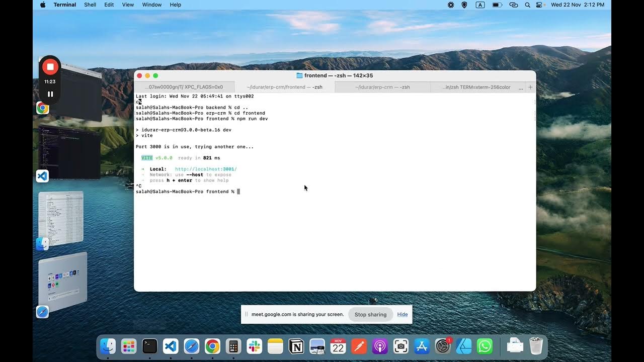Click the Hide link in the sharing bar

click(403, 314)
